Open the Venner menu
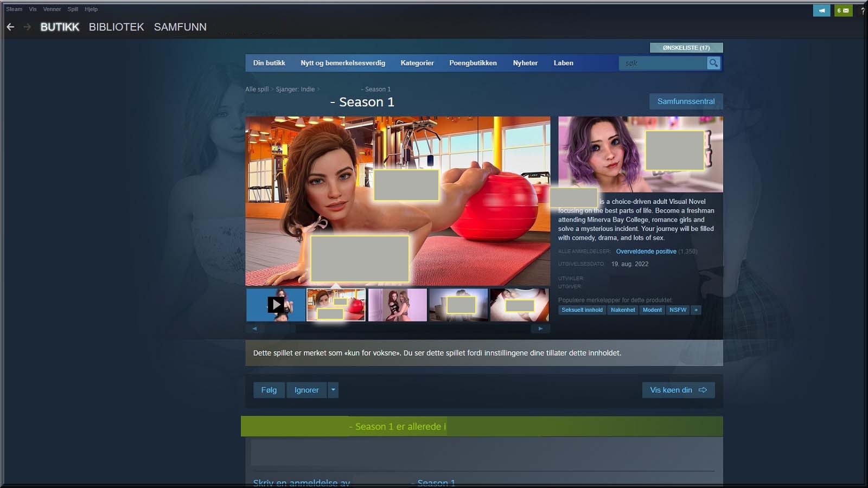Screen dimensions: 868x488 pyautogui.click(x=52, y=9)
